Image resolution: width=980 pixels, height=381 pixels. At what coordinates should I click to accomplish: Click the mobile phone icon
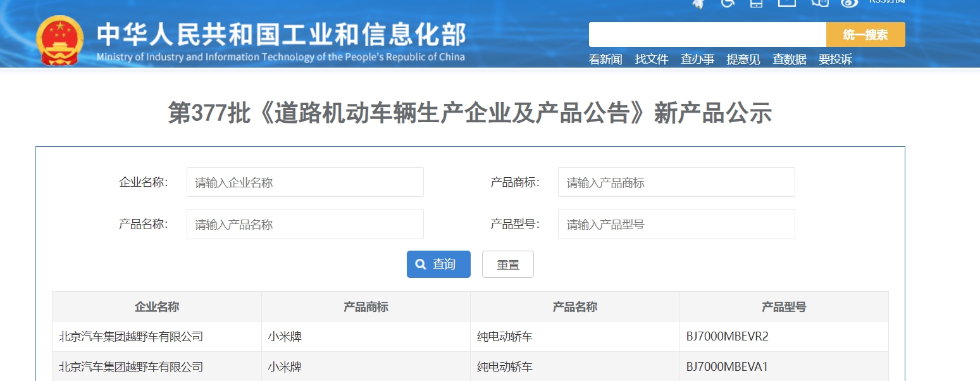click(x=756, y=3)
